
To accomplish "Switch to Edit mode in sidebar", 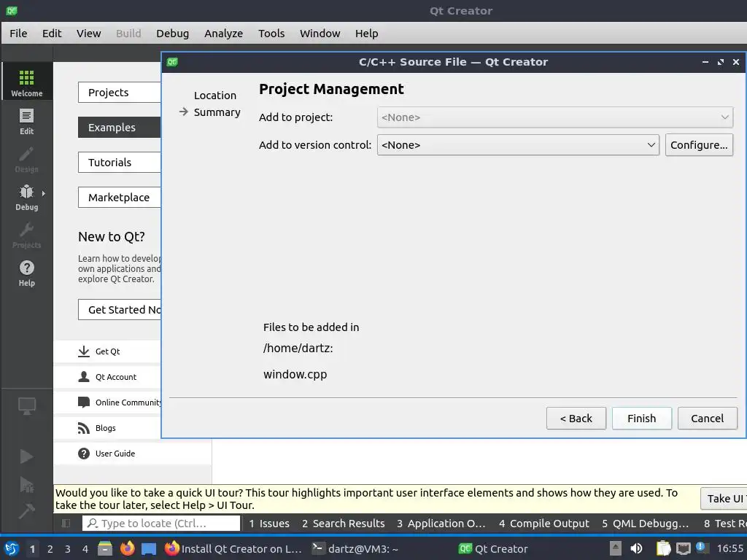I will click(x=27, y=121).
